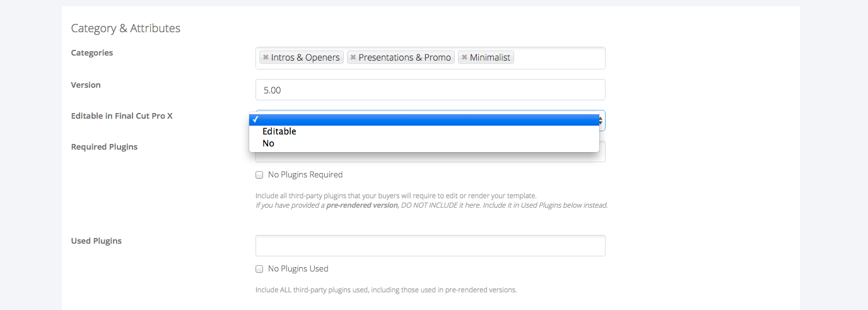
Task: Click the 'No Plugins Used' label text
Action: point(298,269)
